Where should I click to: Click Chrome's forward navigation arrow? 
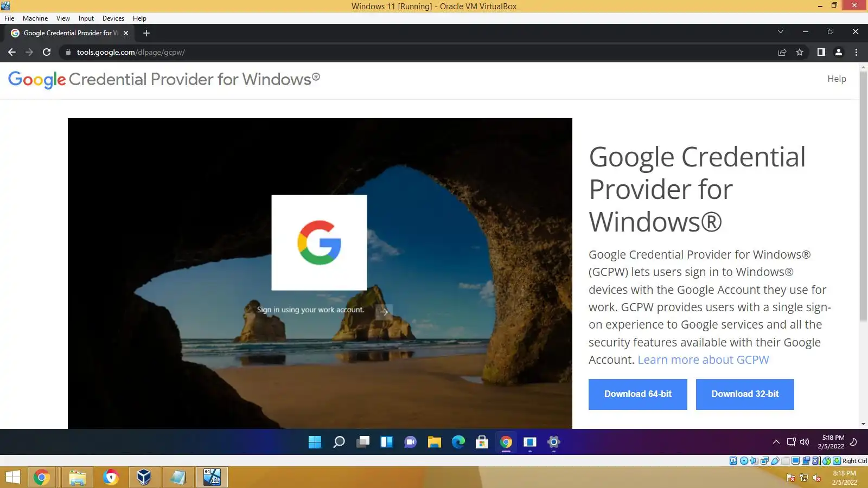point(29,52)
